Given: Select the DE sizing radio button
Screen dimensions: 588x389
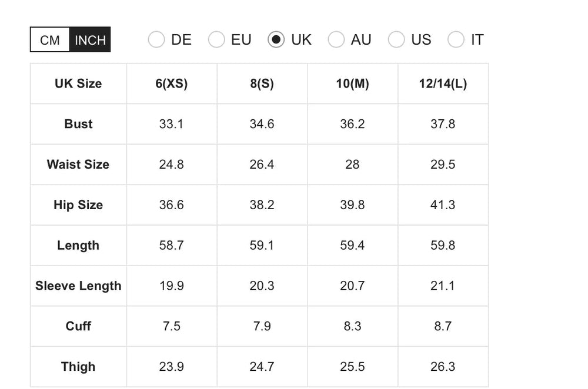Looking at the screenshot, I should [156, 40].
